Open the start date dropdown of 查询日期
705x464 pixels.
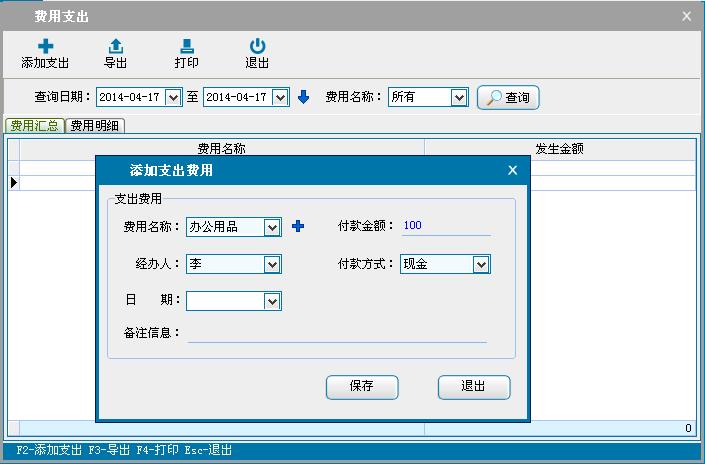(x=172, y=97)
